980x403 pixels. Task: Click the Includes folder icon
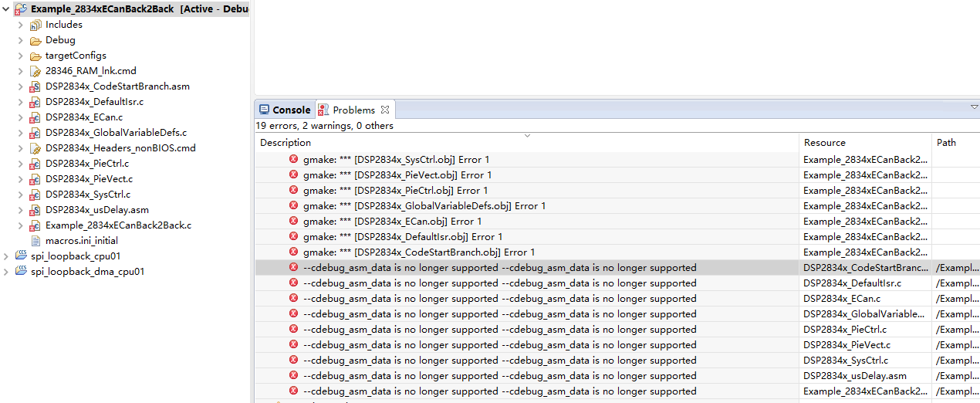(x=35, y=25)
